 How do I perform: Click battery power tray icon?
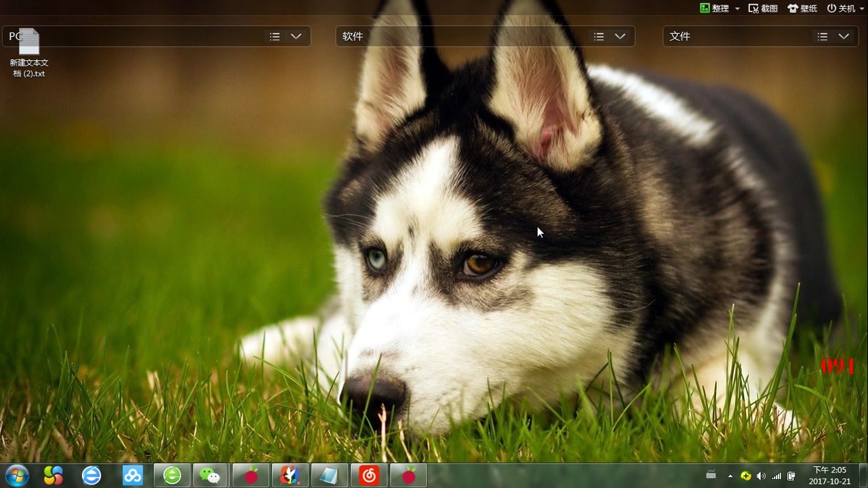[791, 476]
